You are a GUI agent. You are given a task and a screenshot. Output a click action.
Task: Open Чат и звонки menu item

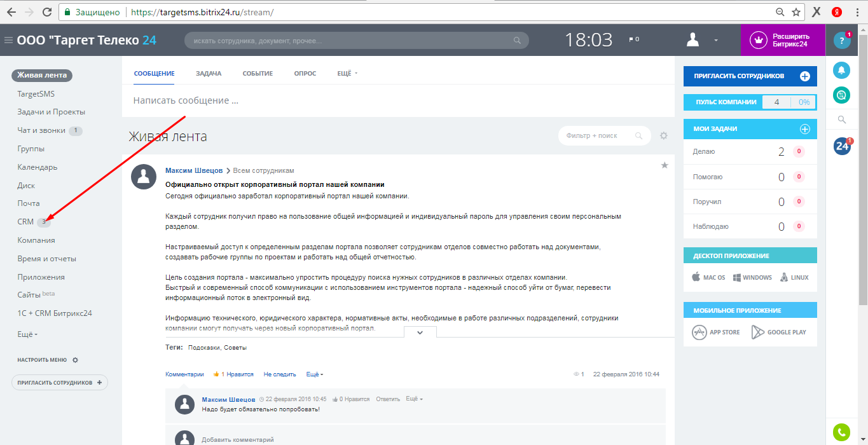click(x=41, y=130)
